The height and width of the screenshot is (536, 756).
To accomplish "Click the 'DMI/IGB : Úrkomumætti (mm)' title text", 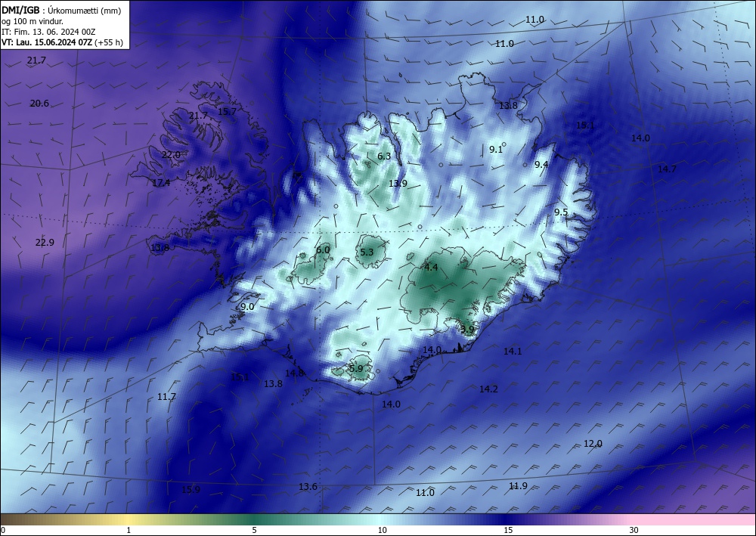I will 60,10.
